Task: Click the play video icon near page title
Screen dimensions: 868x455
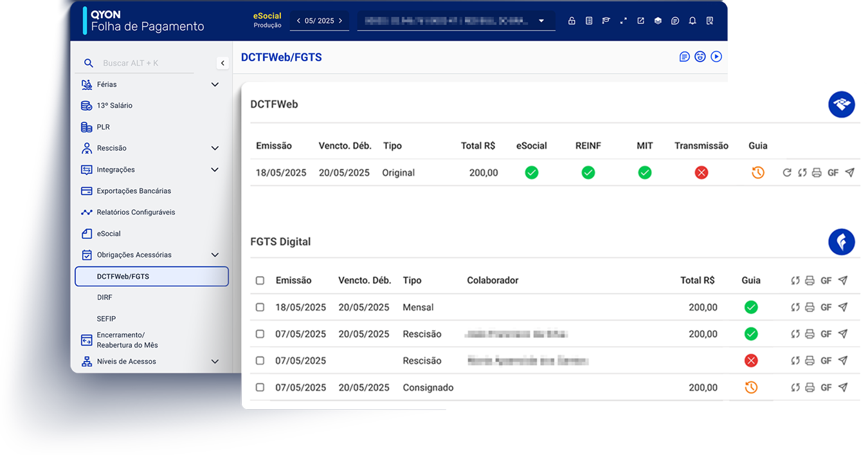Action: point(716,57)
